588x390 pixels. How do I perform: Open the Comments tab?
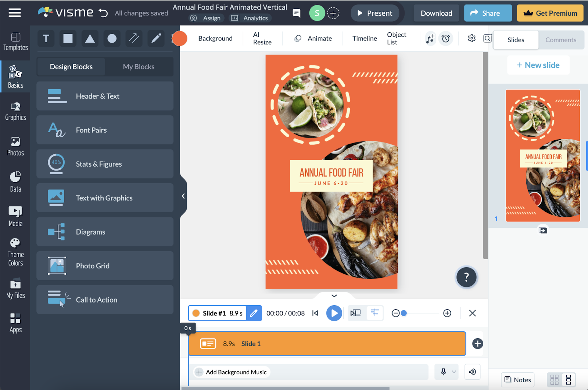tap(561, 40)
